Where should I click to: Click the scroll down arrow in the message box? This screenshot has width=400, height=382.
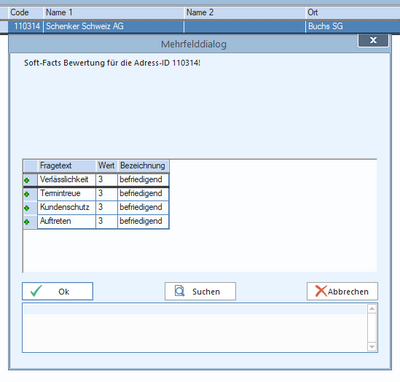click(372, 347)
